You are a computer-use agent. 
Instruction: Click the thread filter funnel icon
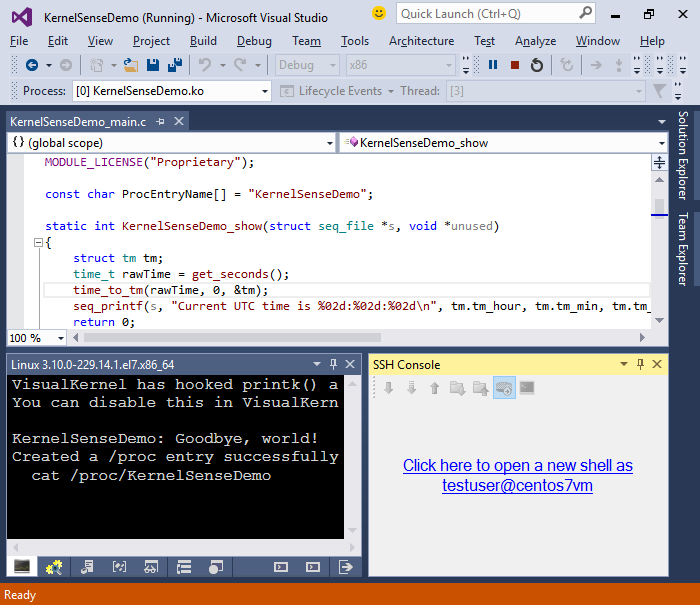[x=659, y=91]
